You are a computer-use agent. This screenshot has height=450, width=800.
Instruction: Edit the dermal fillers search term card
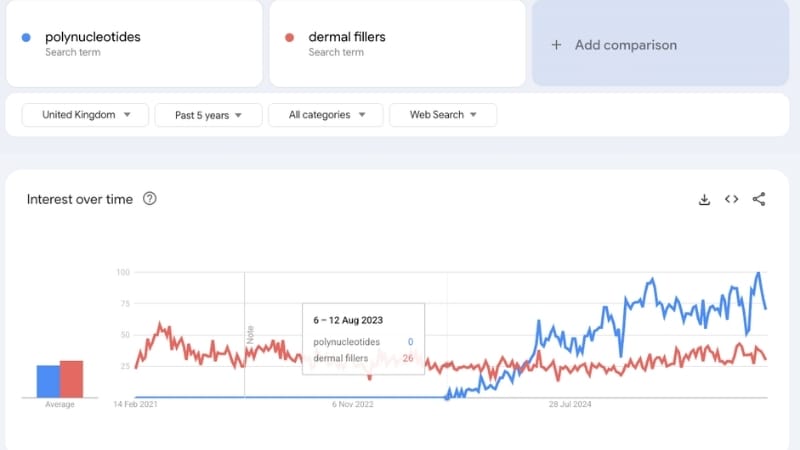pyautogui.click(x=397, y=43)
